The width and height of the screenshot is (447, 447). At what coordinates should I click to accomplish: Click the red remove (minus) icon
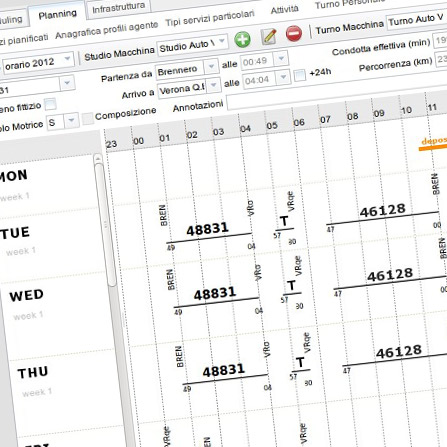click(294, 33)
